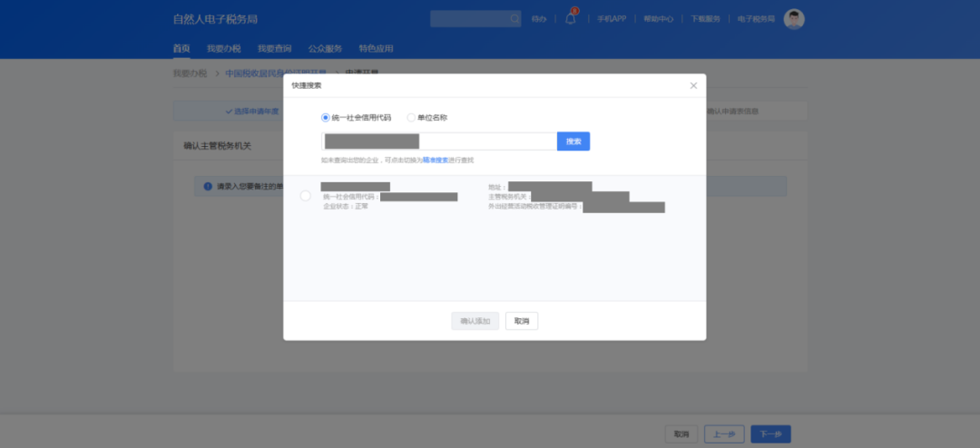Go to 公众服务 tab
Image resolution: width=980 pixels, height=448 pixels.
[325, 49]
